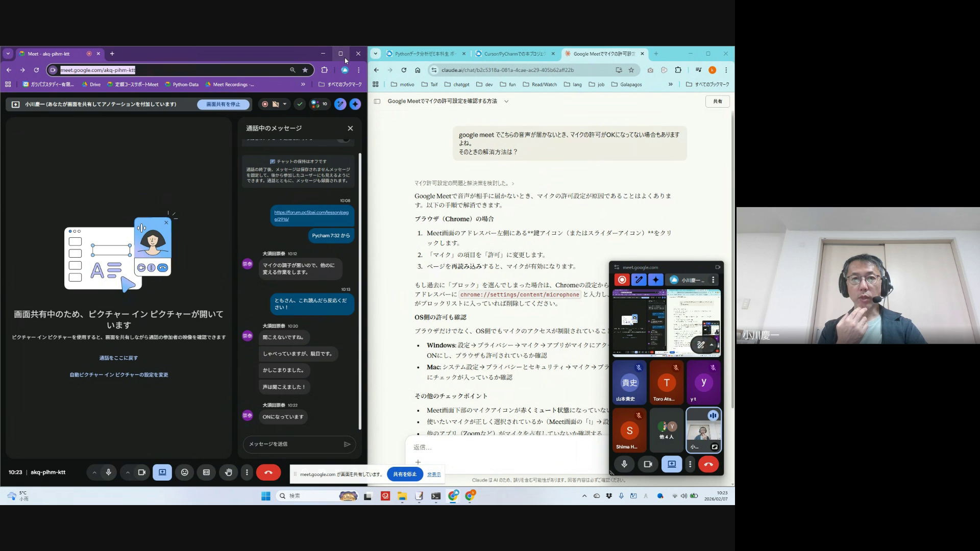
Task: Toggle the microphone in the main Meet toolbar
Action: (109, 472)
